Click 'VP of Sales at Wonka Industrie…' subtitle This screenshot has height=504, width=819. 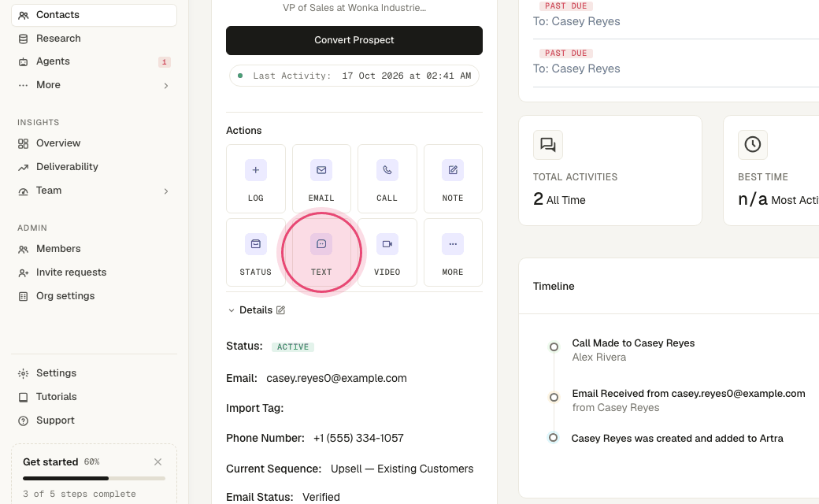click(x=354, y=8)
